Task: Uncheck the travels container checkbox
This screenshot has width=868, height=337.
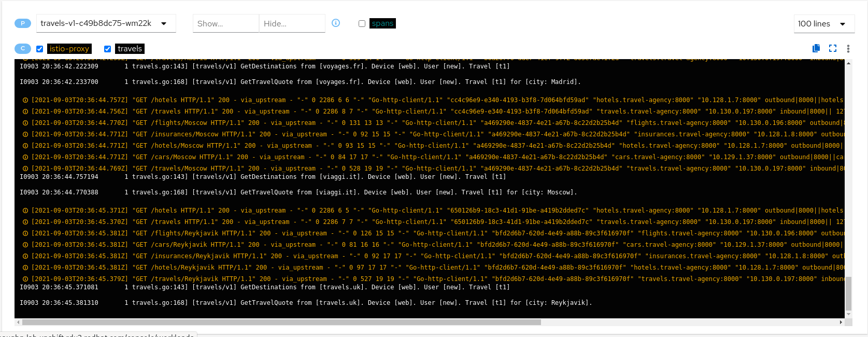Action: coord(107,49)
